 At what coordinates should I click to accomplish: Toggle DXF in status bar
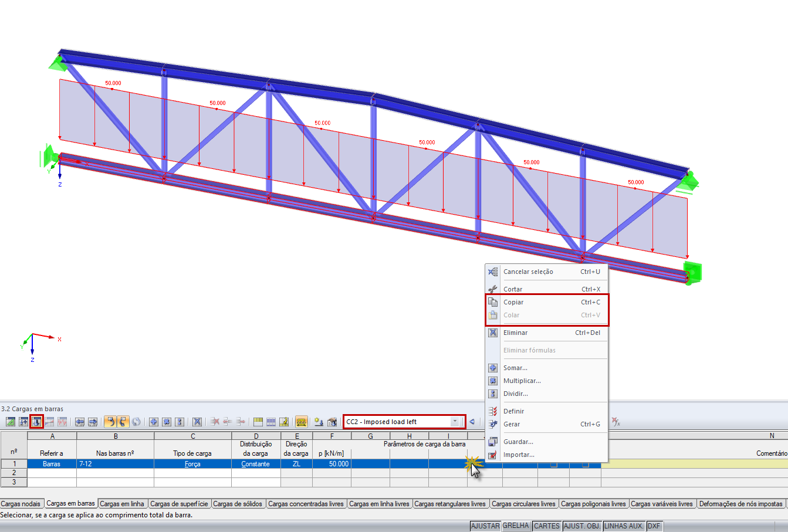coord(654,526)
